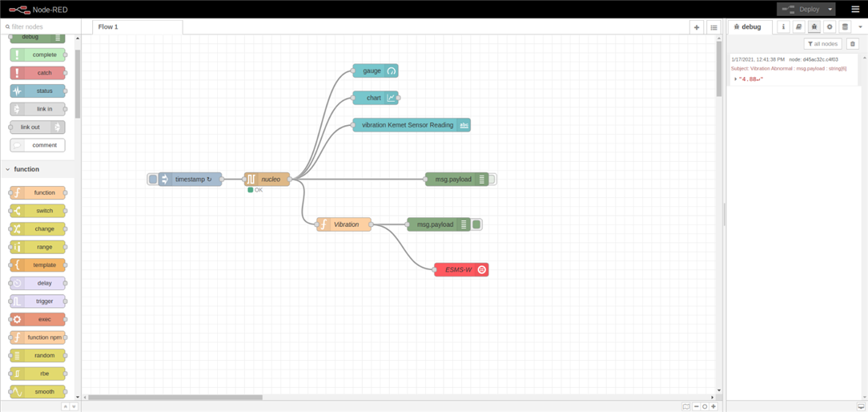Image resolution: width=868 pixels, height=412 pixels.
Task: Select the catch node in palette
Action: point(38,73)
